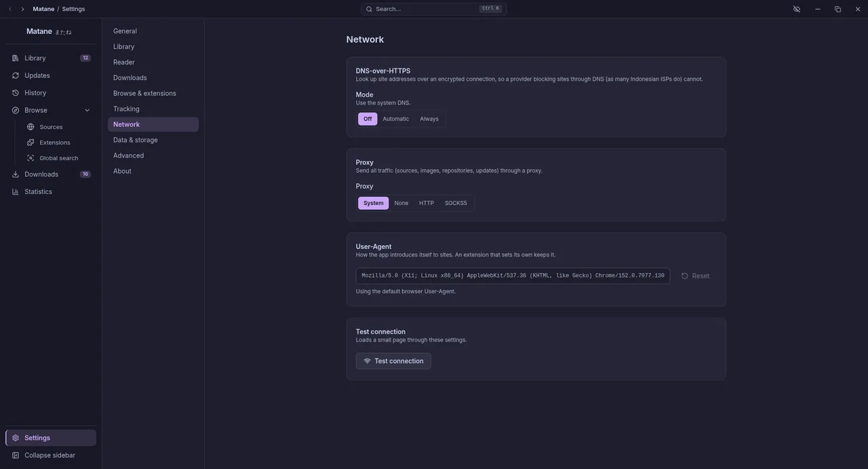Click the Updates icon in sidebar
The height and width of the screenshot is (469, 868).
pyautogui.click(x=16, y=75)
